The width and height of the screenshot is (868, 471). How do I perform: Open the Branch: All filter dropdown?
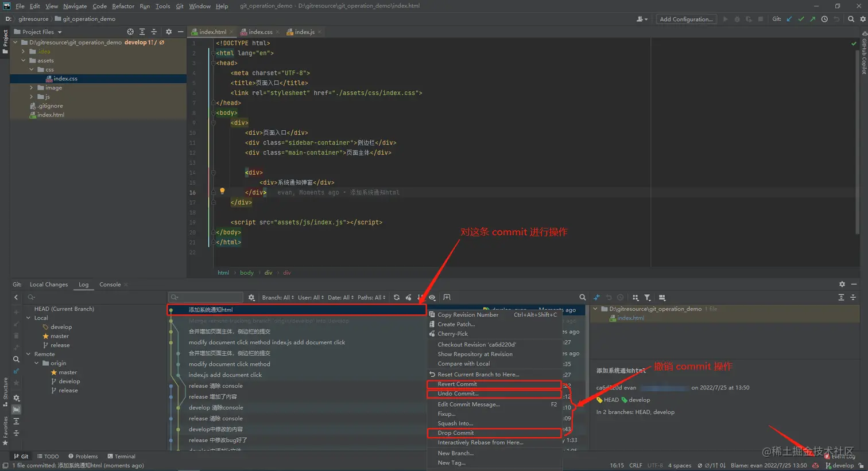[x=277, y=297]
